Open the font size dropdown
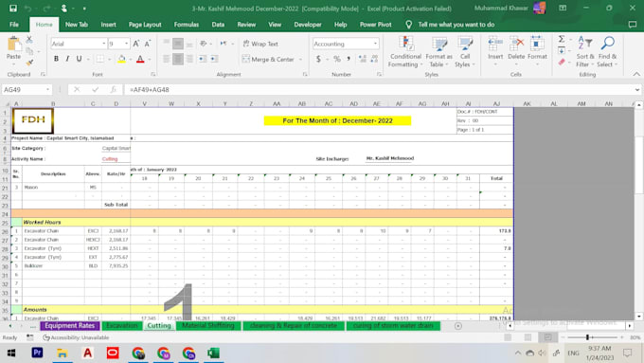 coord(126,44)
